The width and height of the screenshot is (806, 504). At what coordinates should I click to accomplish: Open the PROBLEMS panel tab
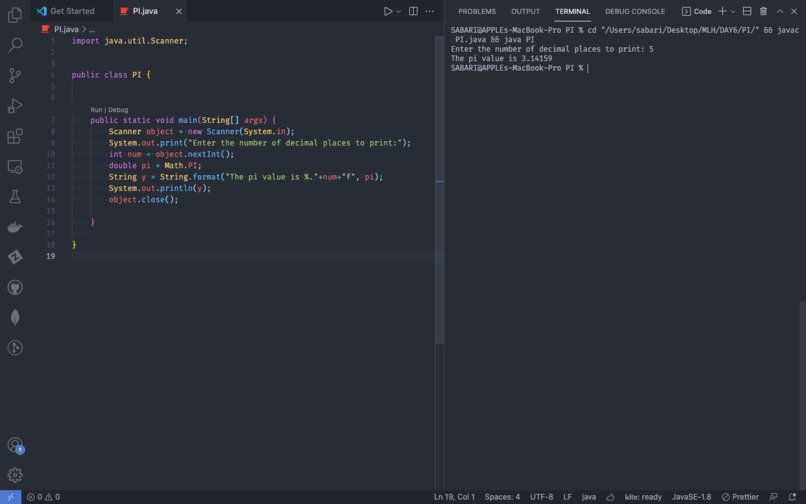(x=477, y=11)
